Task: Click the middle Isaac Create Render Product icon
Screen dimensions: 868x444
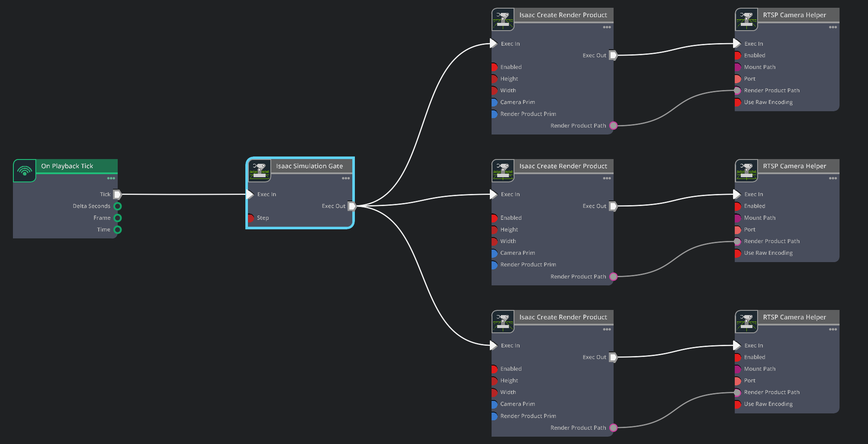Action: (x=503, y=171)
